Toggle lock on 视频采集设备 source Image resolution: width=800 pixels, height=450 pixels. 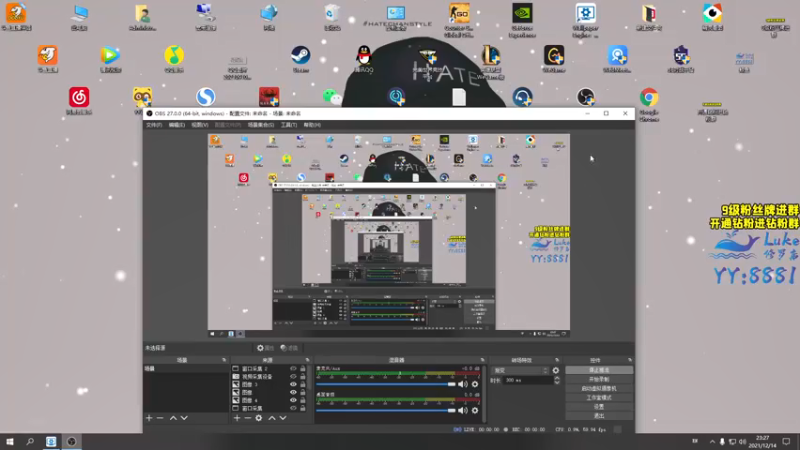tap(303, 377)
